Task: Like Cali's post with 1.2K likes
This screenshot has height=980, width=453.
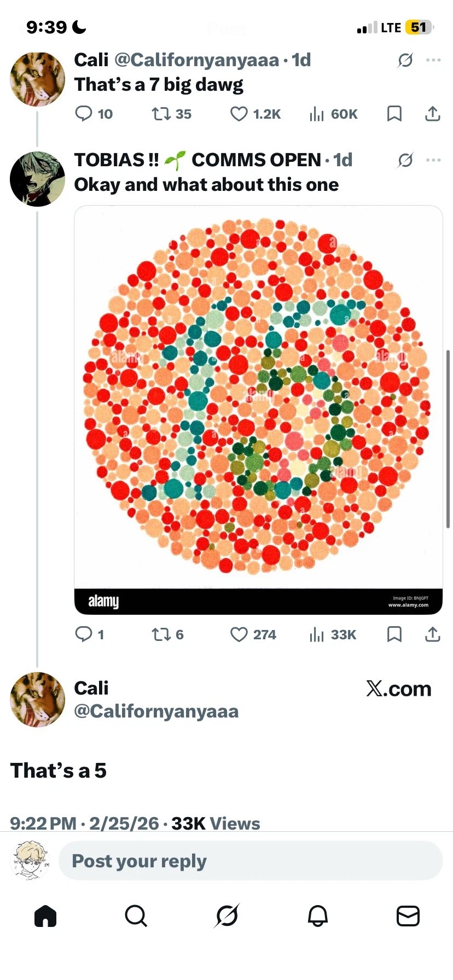Action: tap(239, 114)
